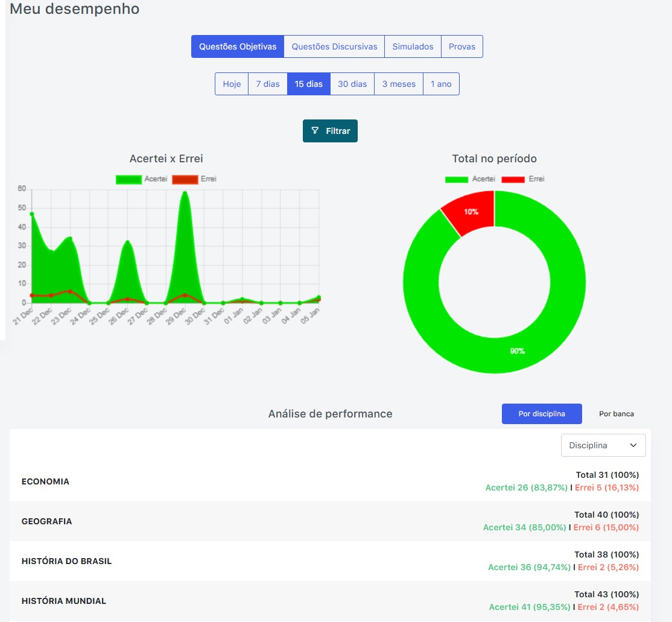
Task: Choose the Hoje period filter
Action: point(232,84)
